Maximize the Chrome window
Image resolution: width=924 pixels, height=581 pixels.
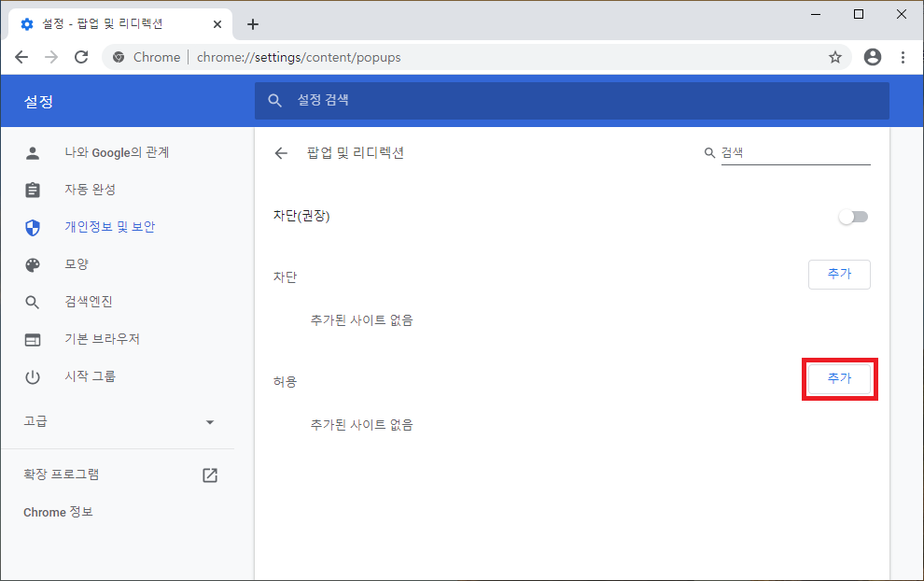pos(859,14)
